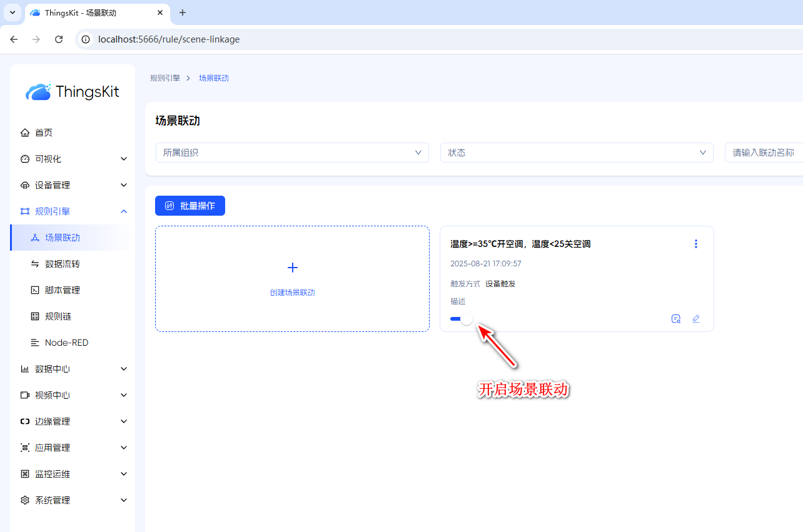Go to 数据流转 in sidebar
The width and height of the screenshot is (803, 532).
click(x=63, y=264)
